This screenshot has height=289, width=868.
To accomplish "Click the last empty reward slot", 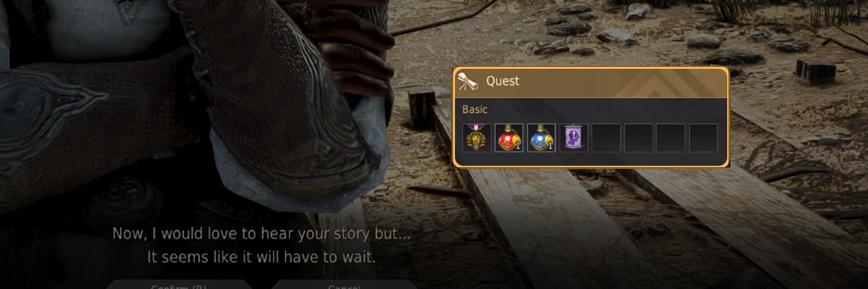I will (703, 138).
